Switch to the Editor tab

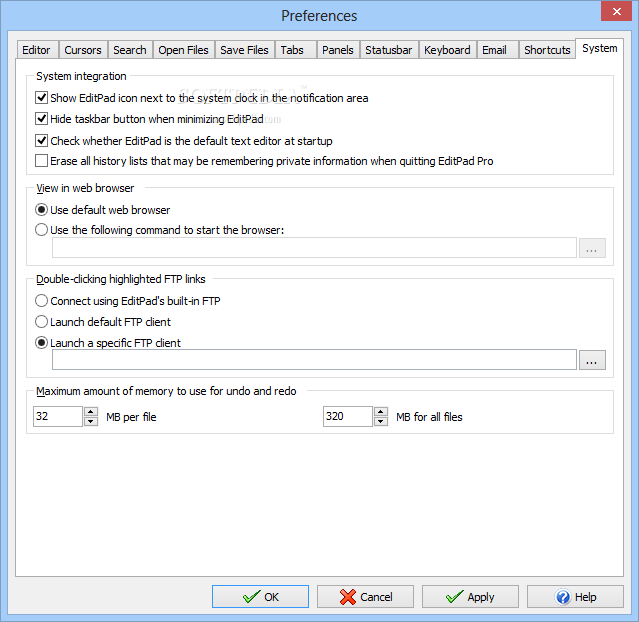(37, 50)
